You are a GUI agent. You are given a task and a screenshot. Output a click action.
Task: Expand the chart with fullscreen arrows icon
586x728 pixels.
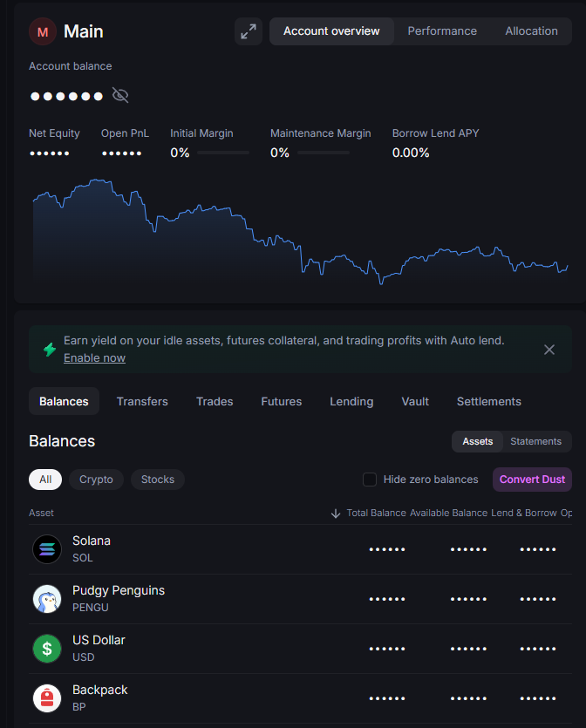(249, 31)
